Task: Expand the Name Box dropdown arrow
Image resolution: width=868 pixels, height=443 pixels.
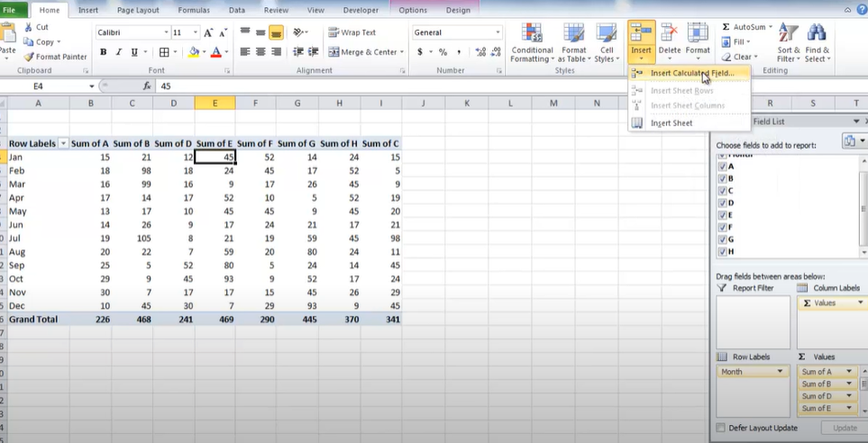Action: [92, 86]
